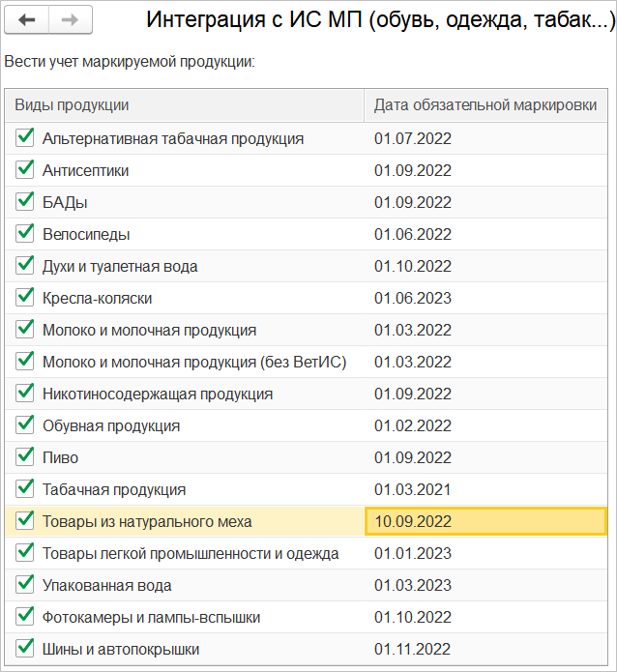
Task: Uncheck the Велосипеды checkbox
Action: point(25,234)
